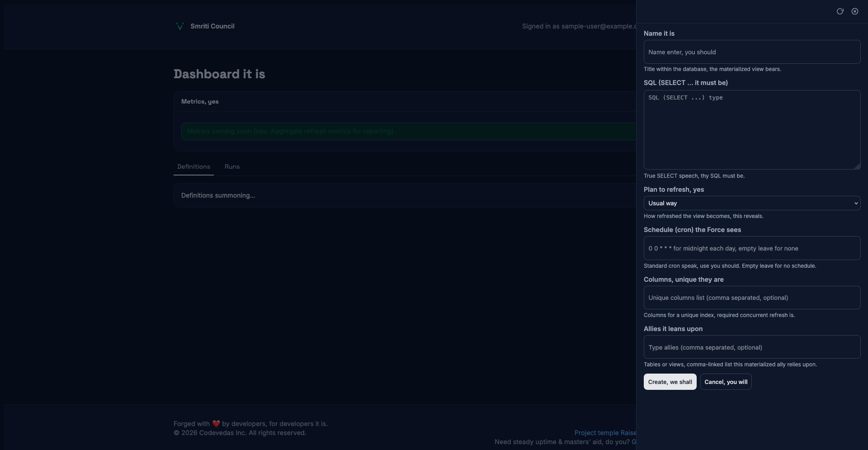
Task: Click the SQL textarea resize handle
Action: (x=857, y=166)
